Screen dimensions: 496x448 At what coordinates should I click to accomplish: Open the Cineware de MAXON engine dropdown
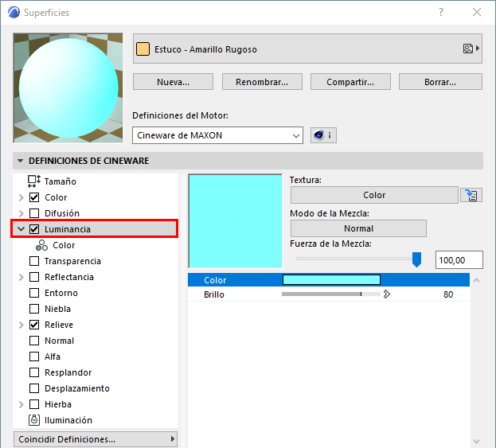(x=217, y=135)
